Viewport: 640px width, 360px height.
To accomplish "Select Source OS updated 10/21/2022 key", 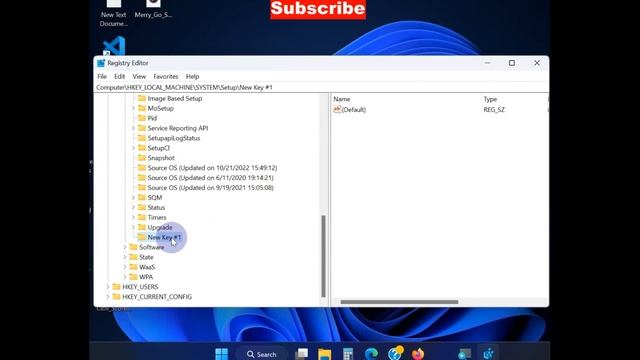I will pyautogui.click(x=212, y=168).
